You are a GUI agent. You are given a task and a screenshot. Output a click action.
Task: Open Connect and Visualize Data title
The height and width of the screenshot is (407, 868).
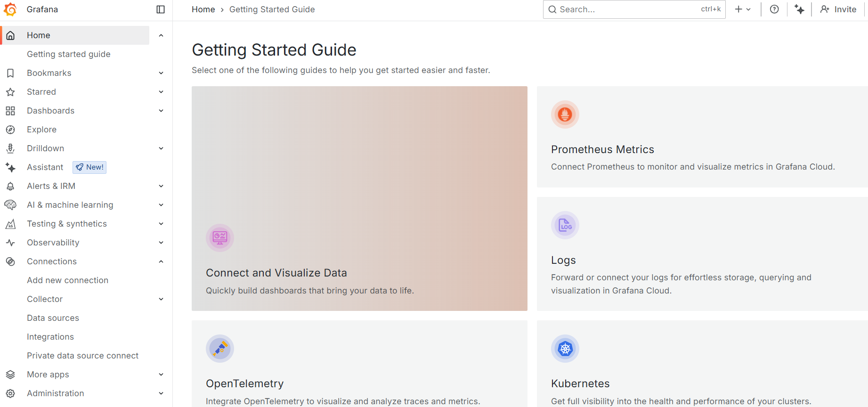(x=276, y=273)
